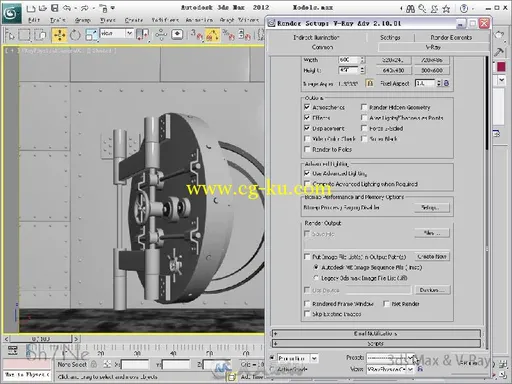Click the 800x600 output size preset button
The width and height of the screenshot is (512, 384).
(432, 70)
